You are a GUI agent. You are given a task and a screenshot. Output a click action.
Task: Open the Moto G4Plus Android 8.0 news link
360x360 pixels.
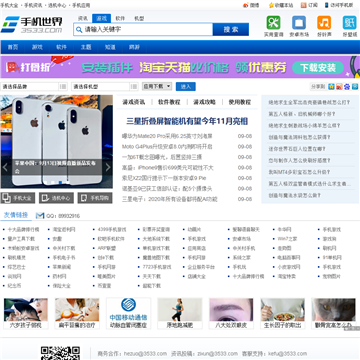pos(167,147)
